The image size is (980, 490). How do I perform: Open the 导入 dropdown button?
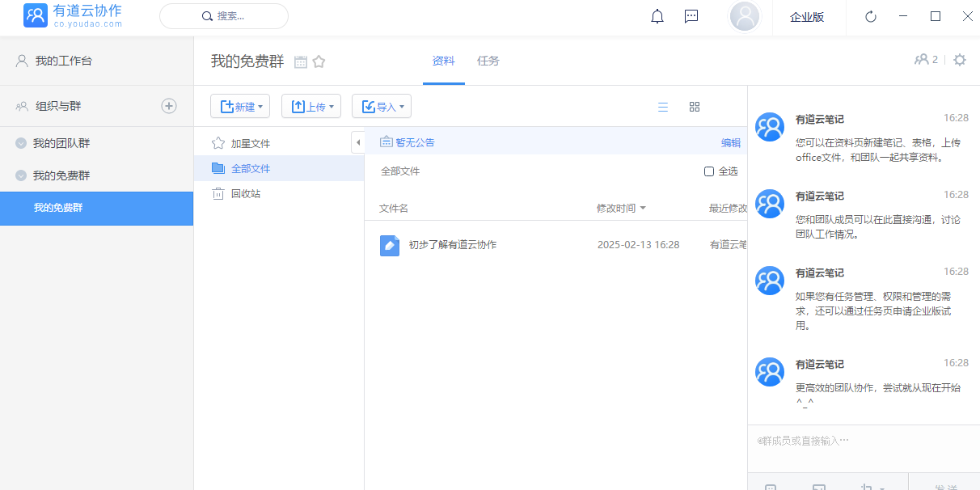(382, 106)
